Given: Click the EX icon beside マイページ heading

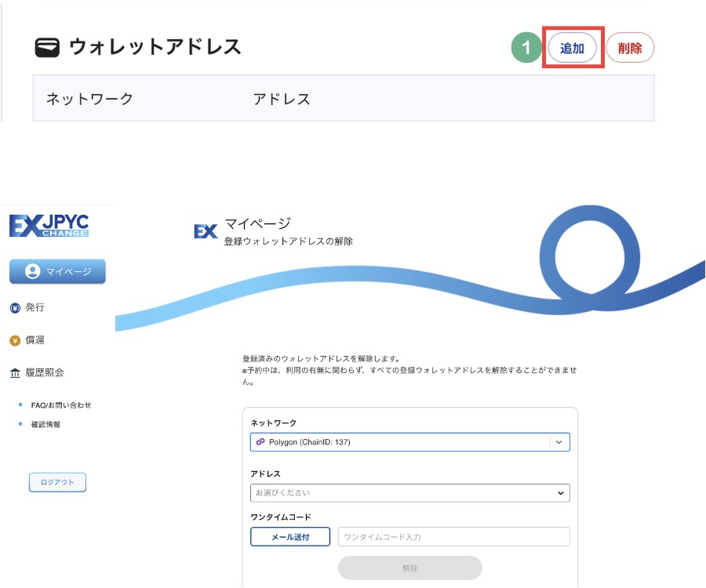Looking at the screenshot, I should (x=206, y=231).
